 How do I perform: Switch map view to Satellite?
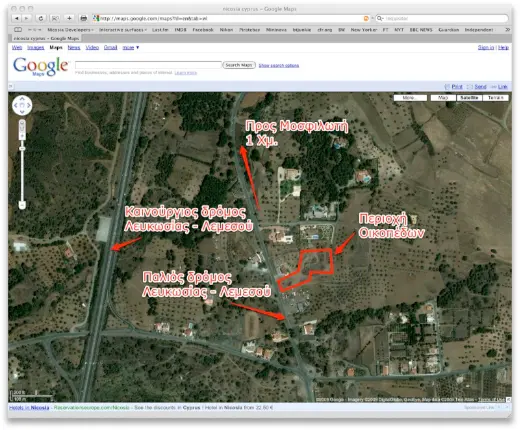[x=469, y=98]
